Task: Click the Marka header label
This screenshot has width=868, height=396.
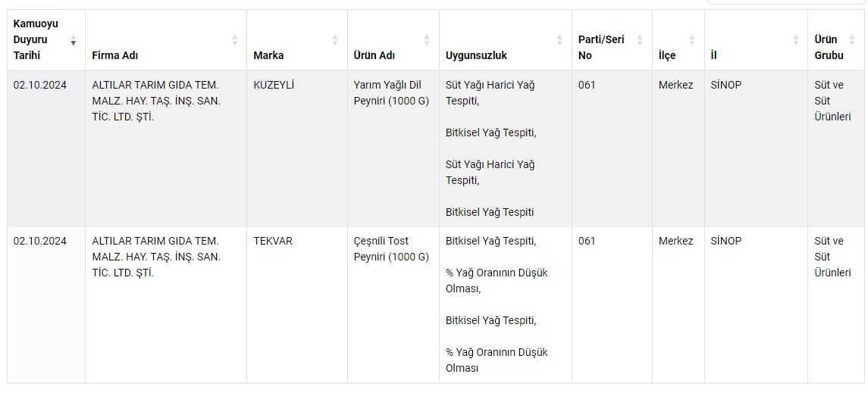Action: click(268, 56)
